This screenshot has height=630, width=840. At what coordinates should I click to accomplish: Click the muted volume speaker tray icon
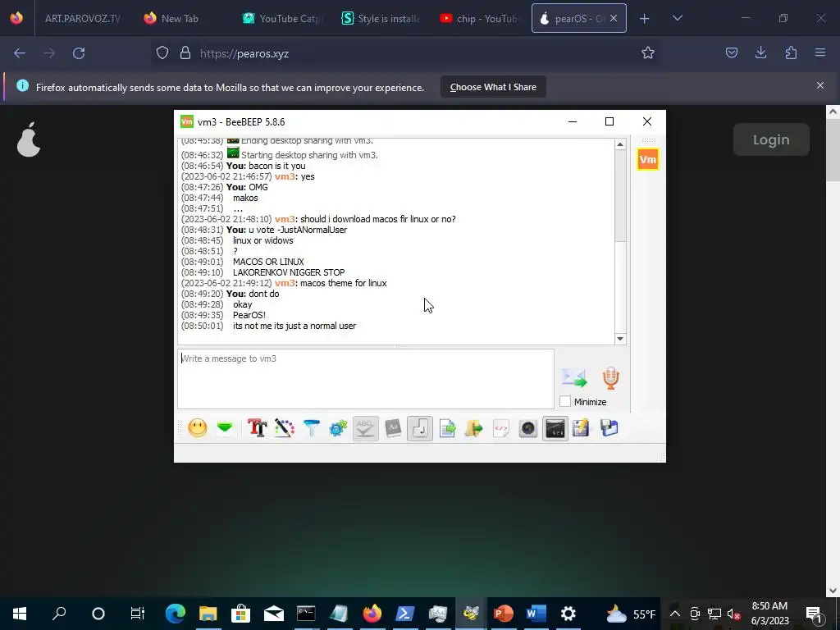(733, 614)
